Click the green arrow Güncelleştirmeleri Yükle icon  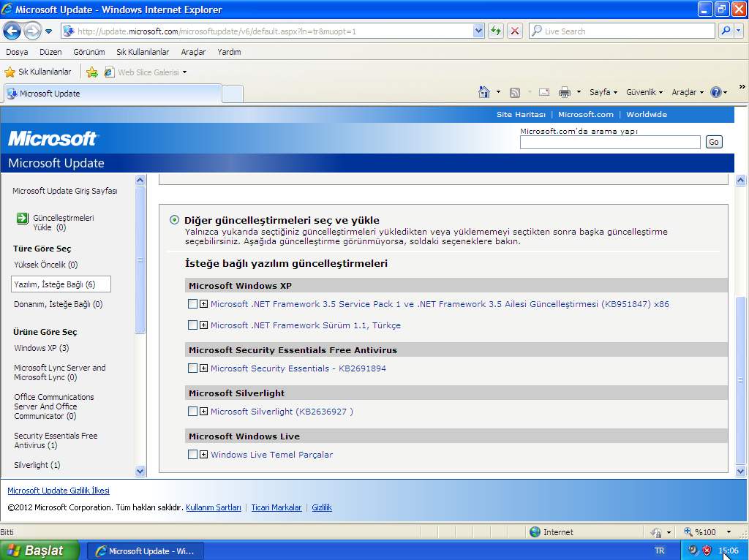point(22,218)
